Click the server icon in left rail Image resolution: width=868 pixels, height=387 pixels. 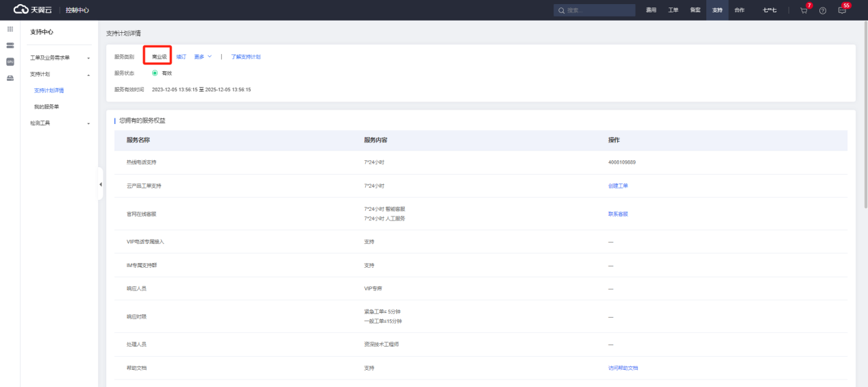10,45
